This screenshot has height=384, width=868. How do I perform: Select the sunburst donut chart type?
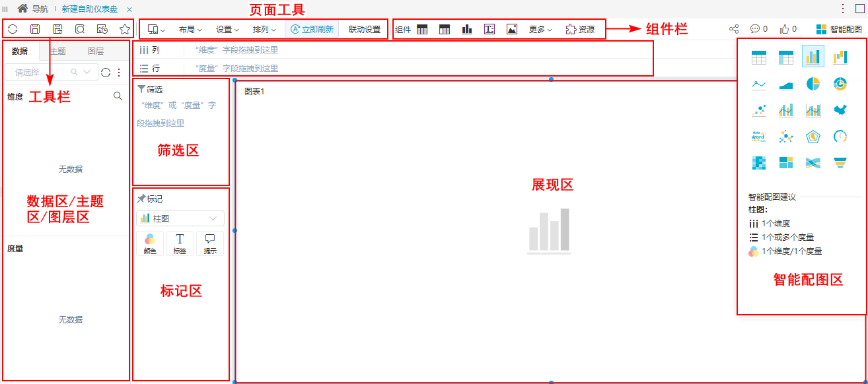[x=840, y=84]
